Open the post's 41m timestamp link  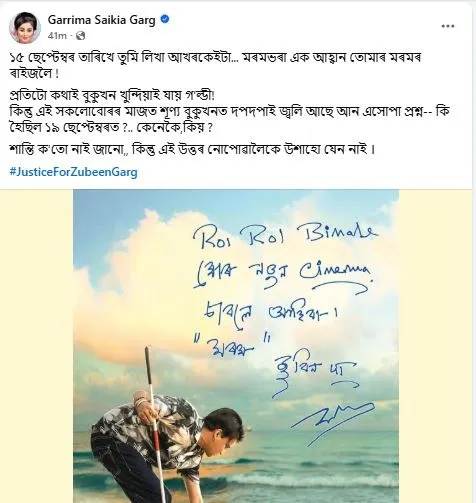57,36
